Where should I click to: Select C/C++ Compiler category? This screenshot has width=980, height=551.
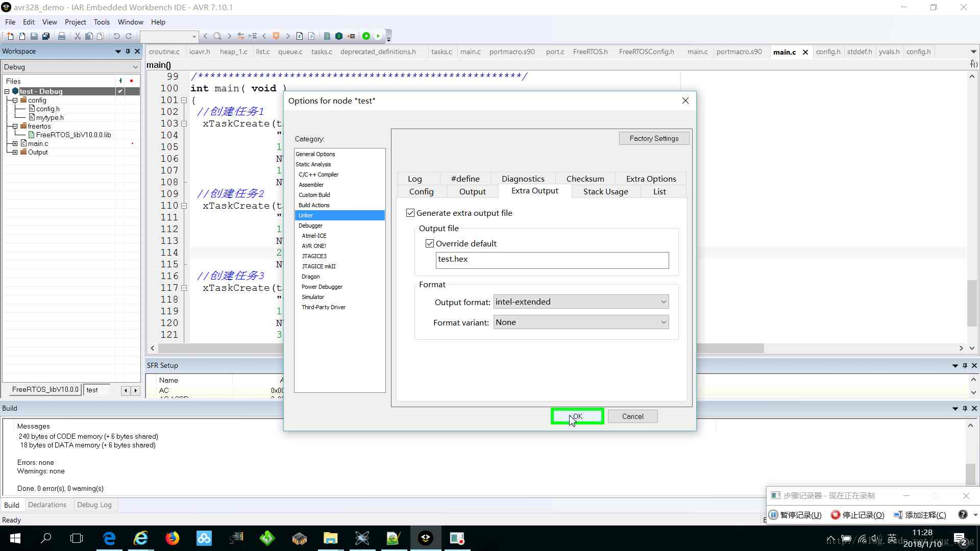[x=318, y=174]
